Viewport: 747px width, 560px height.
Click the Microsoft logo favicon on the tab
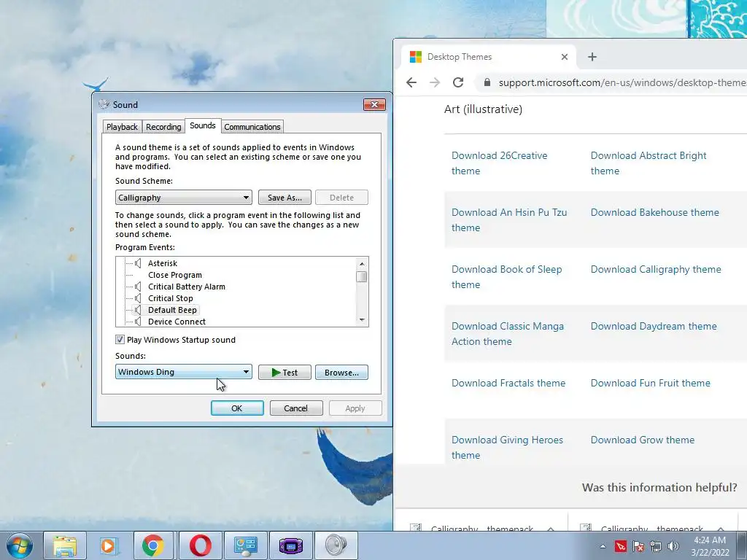point(416,57)
